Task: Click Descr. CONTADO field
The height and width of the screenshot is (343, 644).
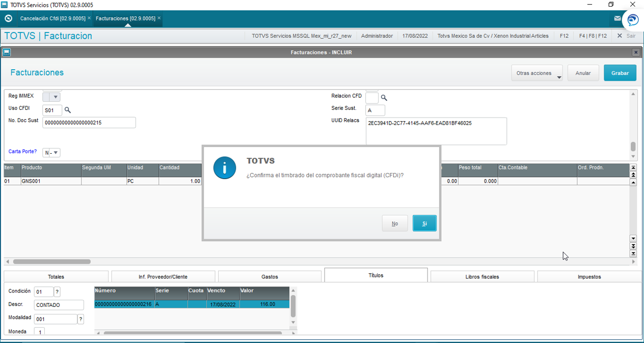Action: pyautogui.click(x=59, y=305)
